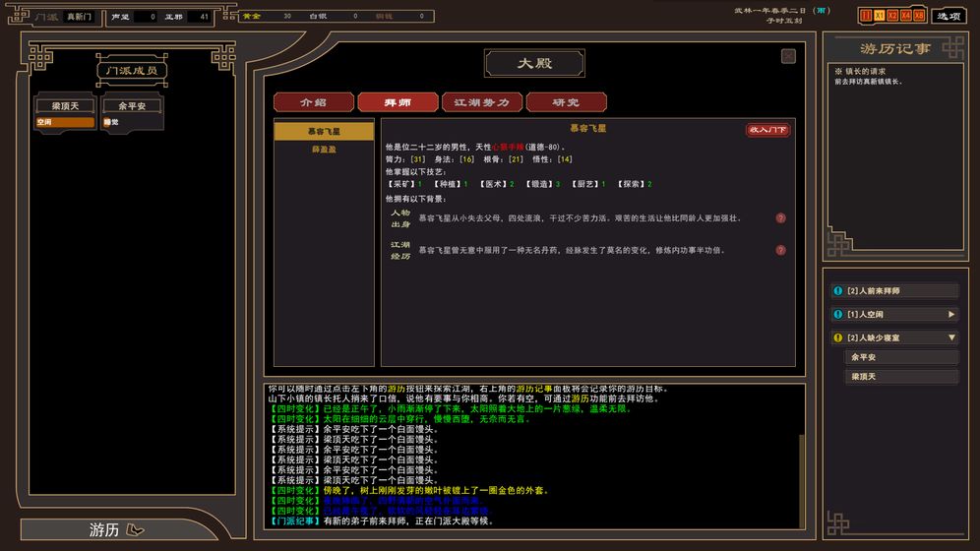Switch to the 研究 tab
Image resolution: width=980 pixels, height=551 pixels.
click(566, 102)
